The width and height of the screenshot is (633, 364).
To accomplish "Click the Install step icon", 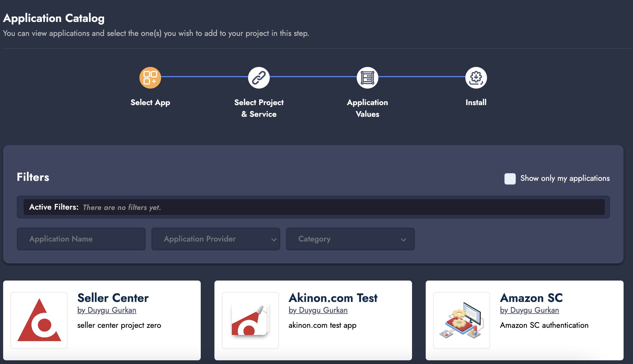I will 476,78.
